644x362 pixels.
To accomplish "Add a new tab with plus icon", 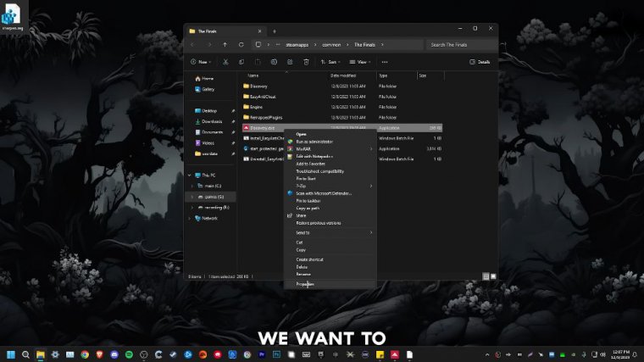I will pyautogui.click(x=274, y=30).
